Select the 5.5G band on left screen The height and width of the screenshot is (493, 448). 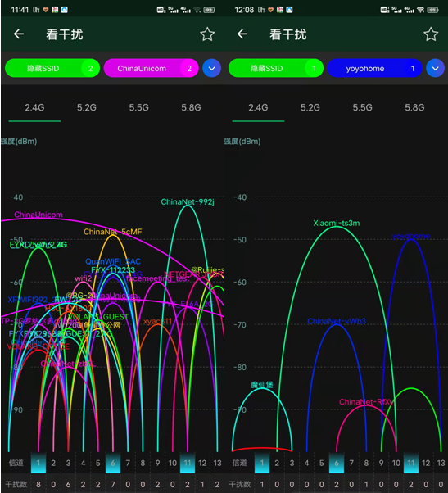(x=138, y=107)
